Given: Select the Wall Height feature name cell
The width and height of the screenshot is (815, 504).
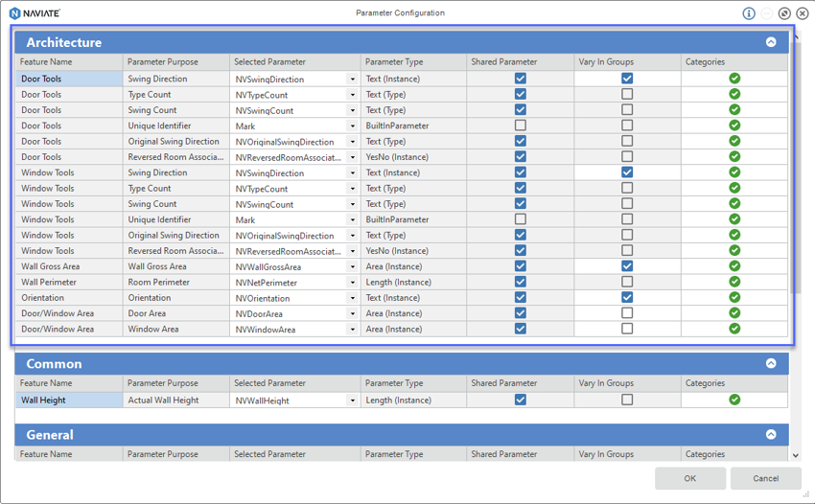Looking at the screenshot, I should (x=69, y=401).
